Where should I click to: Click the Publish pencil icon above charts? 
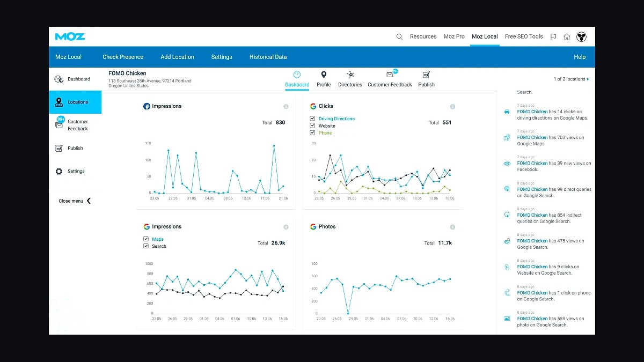(426, 75)
